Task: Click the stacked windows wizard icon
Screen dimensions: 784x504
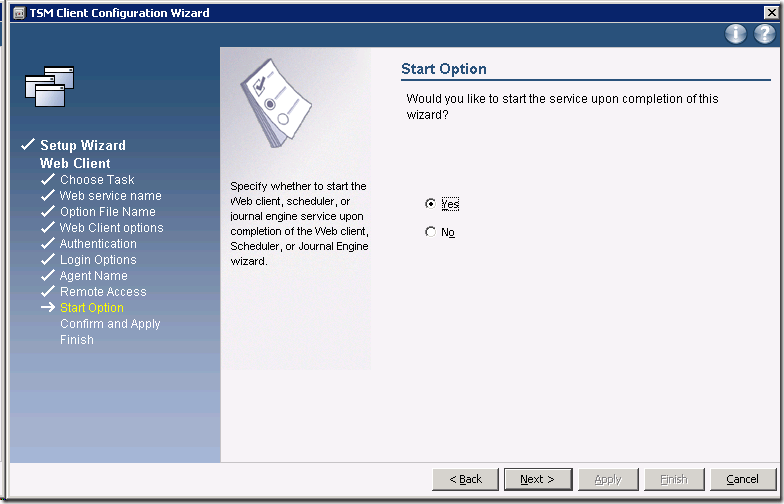Action: [x=49, y=86]
